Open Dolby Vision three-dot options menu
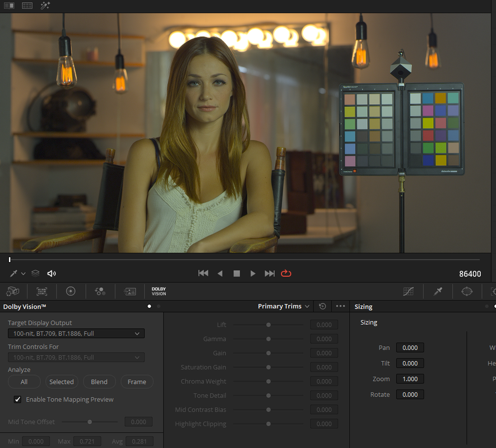Image resolution: width=496 pixels, height=448 pixels. pos(340,306)
